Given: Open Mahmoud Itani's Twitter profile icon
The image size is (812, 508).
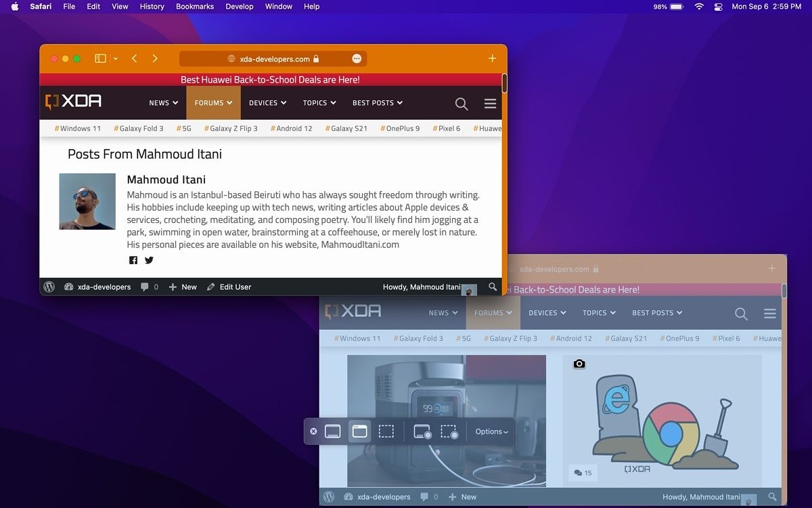Looking at the screenshot, I should pos(149,261).
